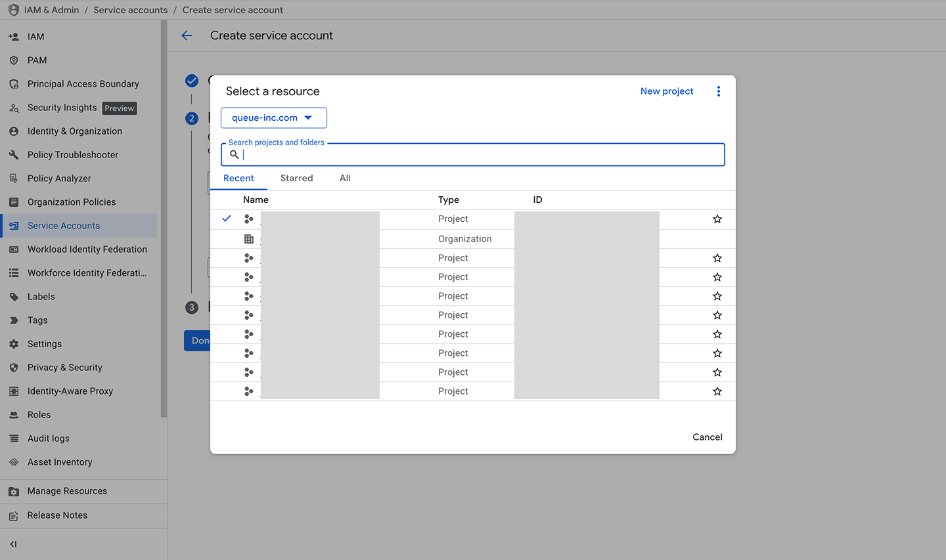Star the first Project in the list
The width and height of the screenshot is (946, 560).
pos(717,219)
